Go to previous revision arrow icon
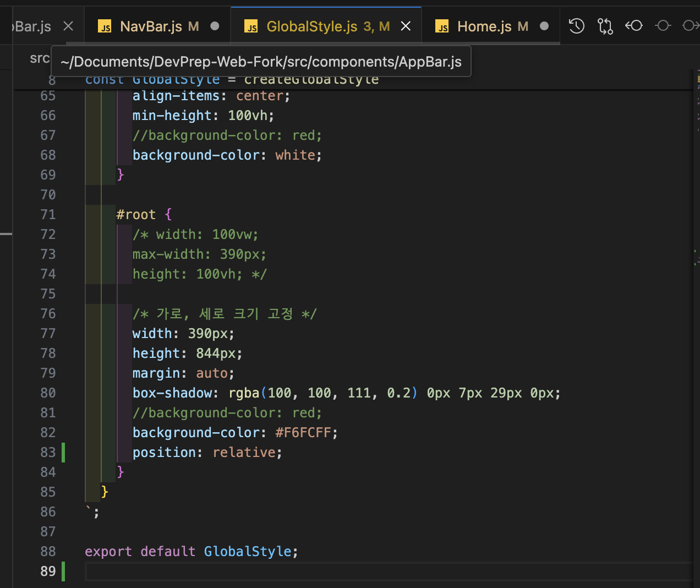700x588 pixels. tap(634, 26)
